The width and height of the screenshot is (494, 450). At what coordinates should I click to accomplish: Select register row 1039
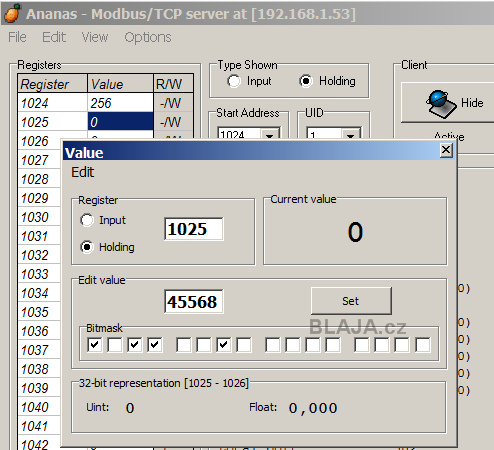click(x=40, y=388)
